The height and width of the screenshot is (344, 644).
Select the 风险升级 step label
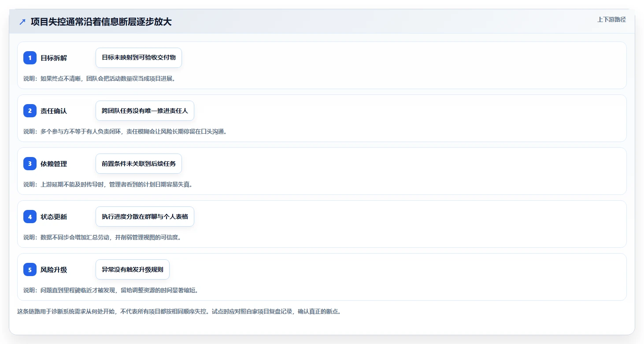54,269
